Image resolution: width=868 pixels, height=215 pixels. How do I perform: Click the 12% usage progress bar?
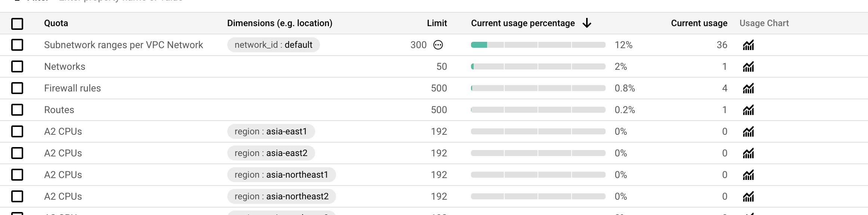[x=538, y=45]
